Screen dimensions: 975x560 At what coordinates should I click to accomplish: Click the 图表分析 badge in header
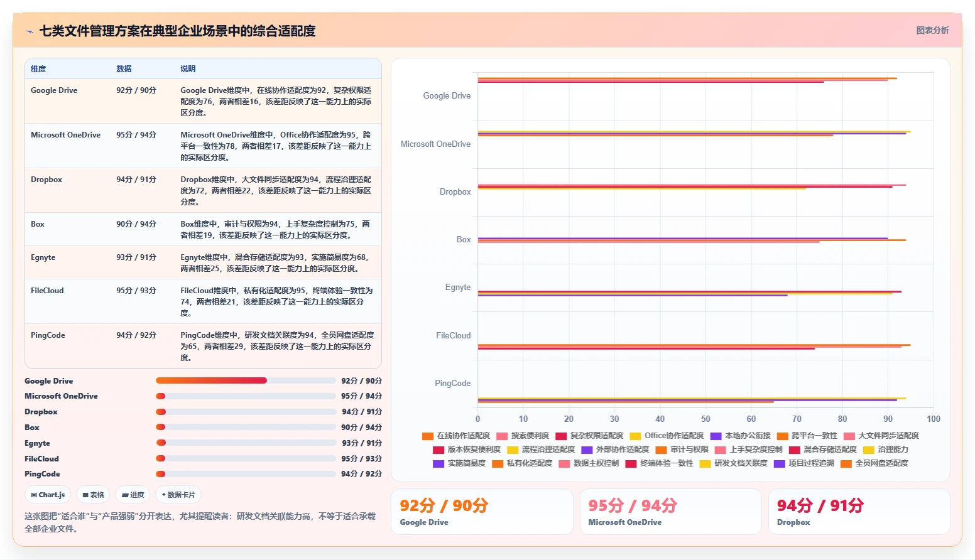pyautogui.click(x=932, y=30)
